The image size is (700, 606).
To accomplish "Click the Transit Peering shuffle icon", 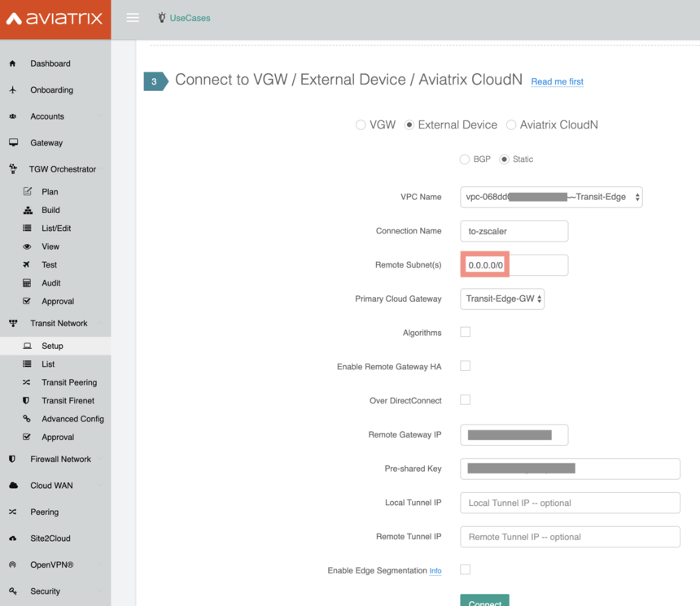I will [26, 382].
